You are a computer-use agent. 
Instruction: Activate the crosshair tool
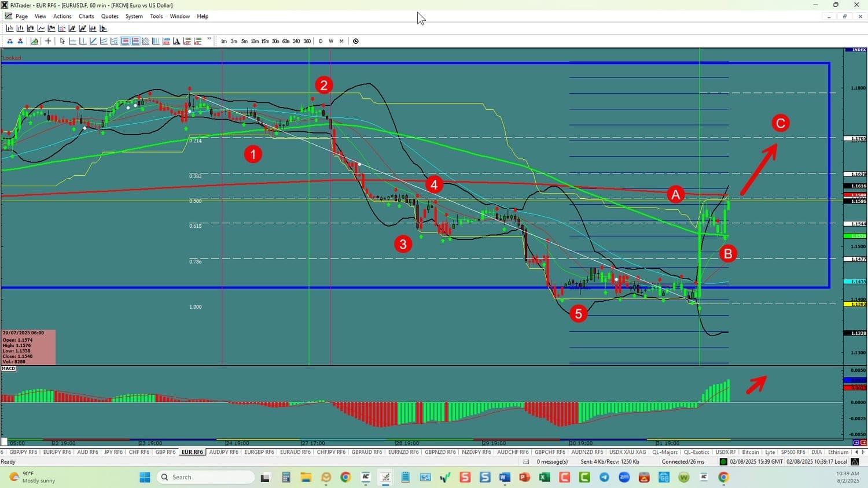pos(48,41)
